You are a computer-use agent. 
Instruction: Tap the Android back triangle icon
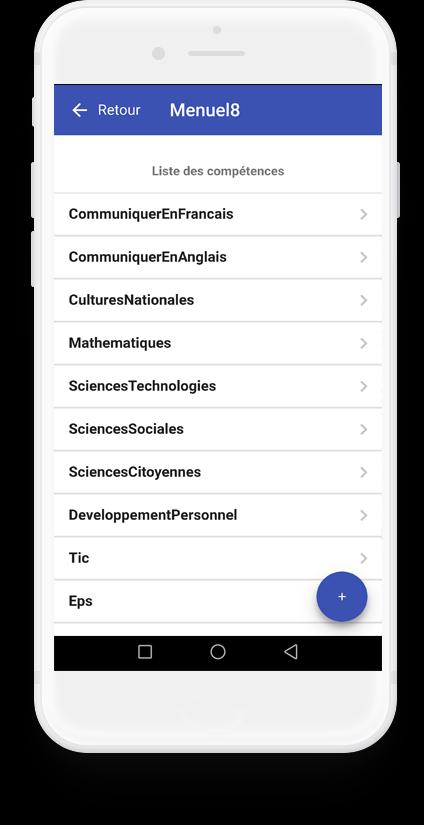tap(291, 652)
